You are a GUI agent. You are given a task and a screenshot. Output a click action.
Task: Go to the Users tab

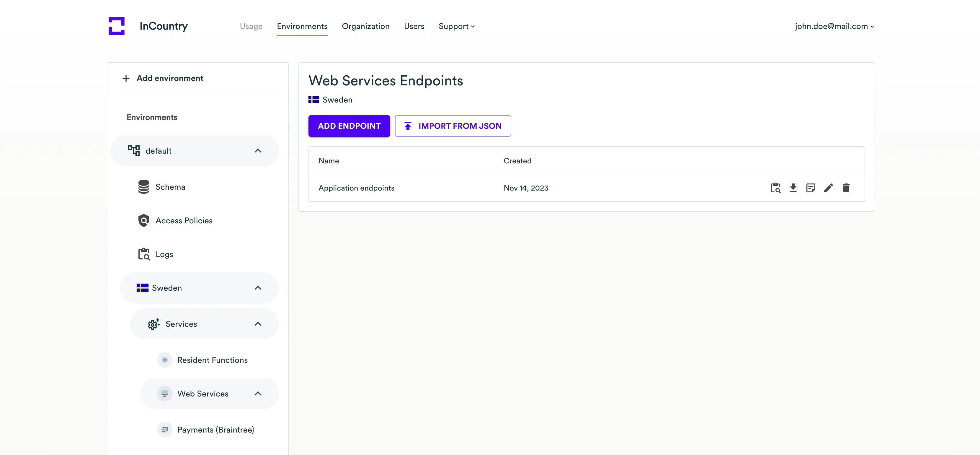414,26
